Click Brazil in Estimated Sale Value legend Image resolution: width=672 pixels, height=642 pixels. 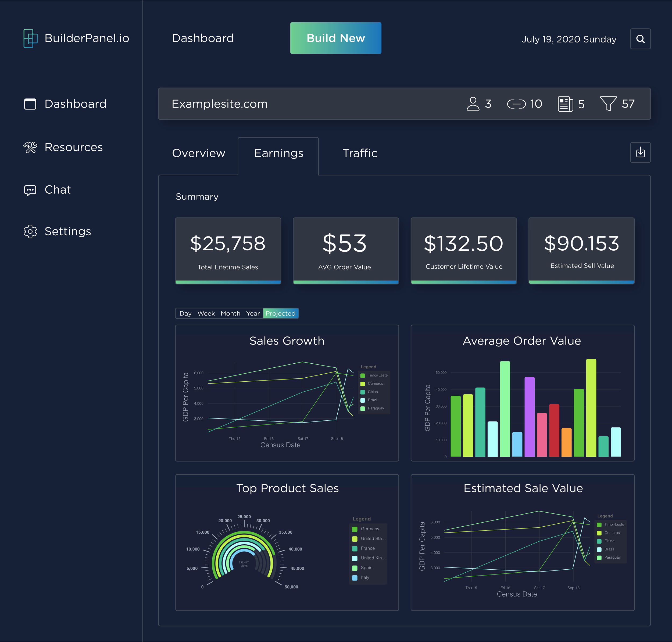tap(605, 549)
